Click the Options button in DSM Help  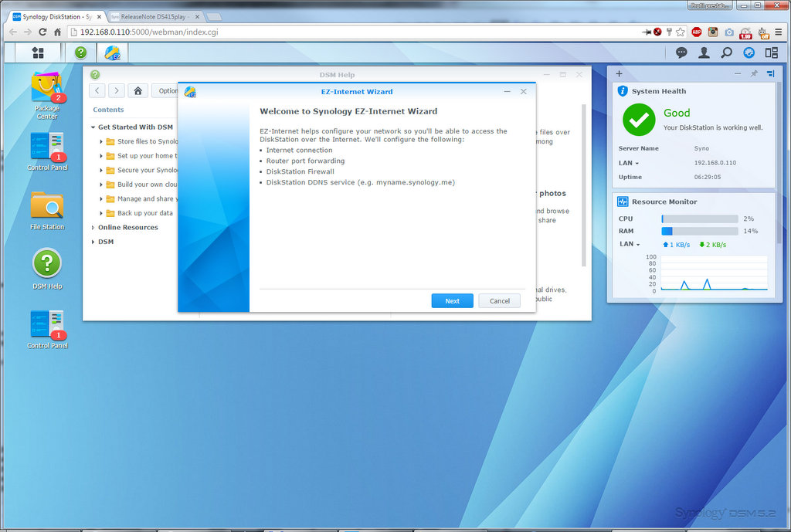(165, 91)
